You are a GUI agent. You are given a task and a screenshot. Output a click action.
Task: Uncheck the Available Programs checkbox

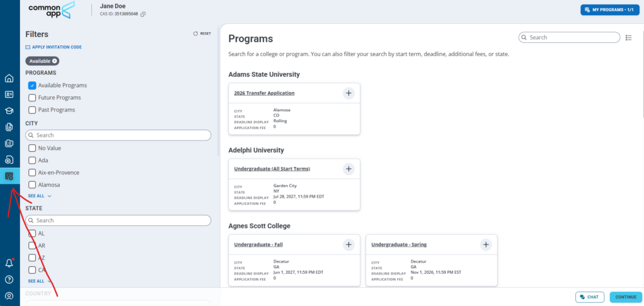point(32,86)
